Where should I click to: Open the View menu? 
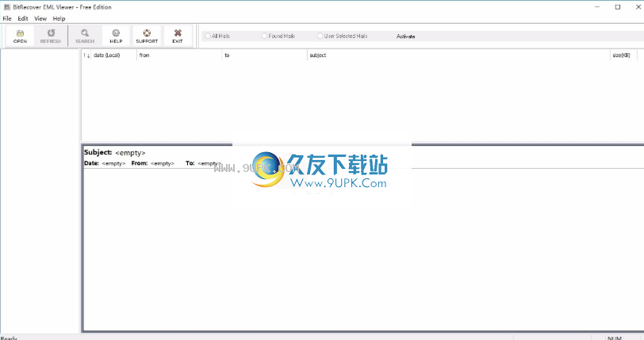coord(40,18)
